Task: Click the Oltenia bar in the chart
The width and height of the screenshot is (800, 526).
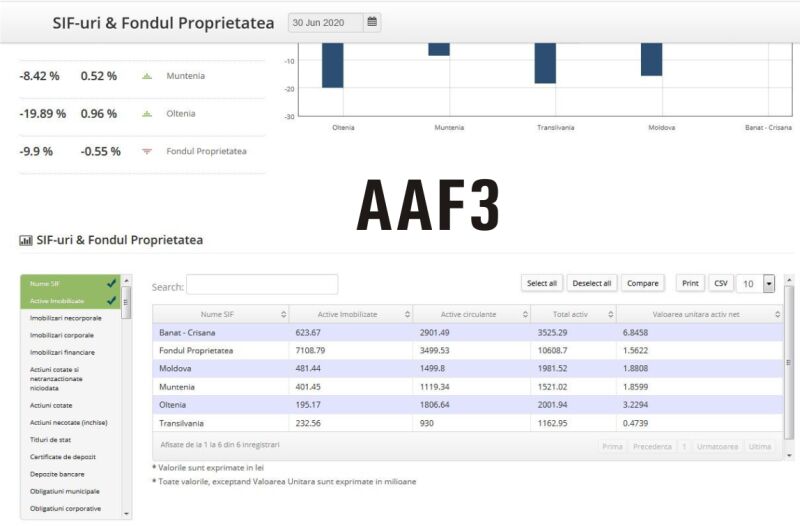Action: click(333, 65)
